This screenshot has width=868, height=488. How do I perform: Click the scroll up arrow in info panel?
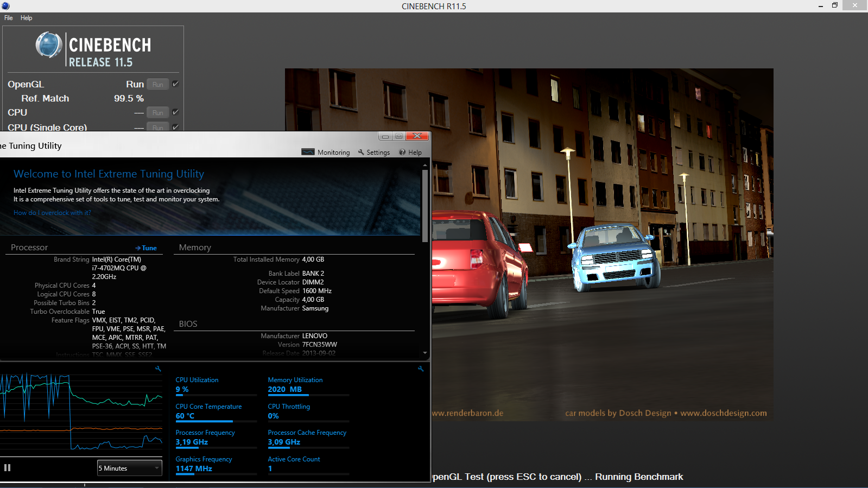[x=425, y=165]
